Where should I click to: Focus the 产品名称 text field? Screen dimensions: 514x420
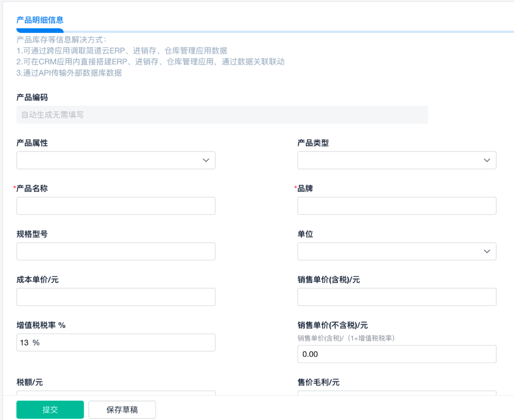(x=116, y=206)
